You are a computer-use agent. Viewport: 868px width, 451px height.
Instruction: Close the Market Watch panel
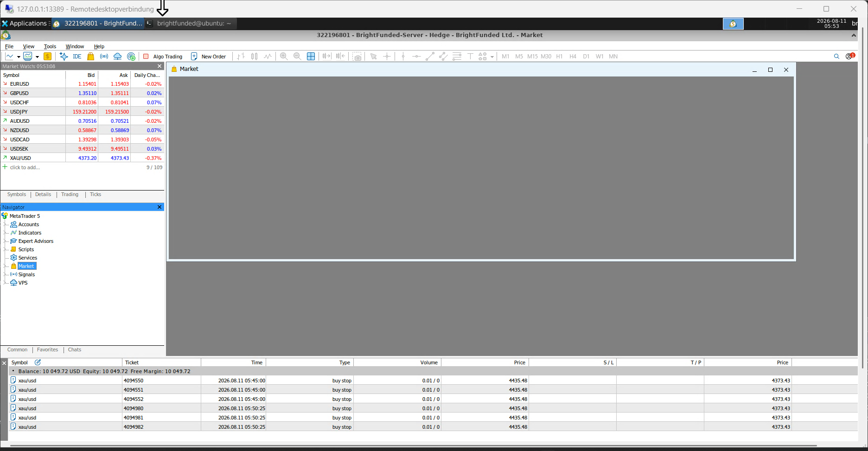[x=160, y=66]
